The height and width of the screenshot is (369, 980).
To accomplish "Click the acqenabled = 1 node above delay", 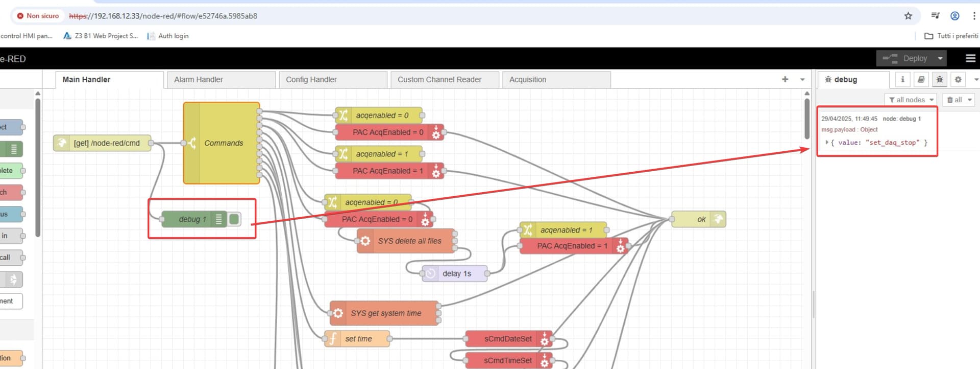I will pos(563,230).
